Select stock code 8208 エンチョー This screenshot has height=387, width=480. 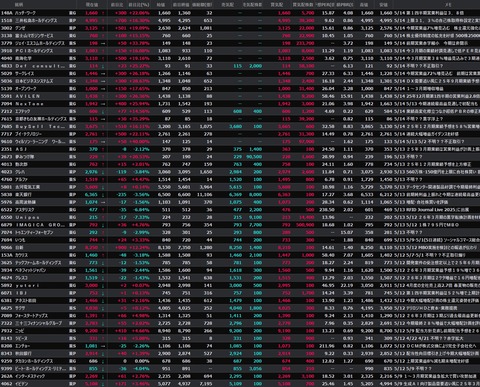pyautogui.click(x=6, y=346)
